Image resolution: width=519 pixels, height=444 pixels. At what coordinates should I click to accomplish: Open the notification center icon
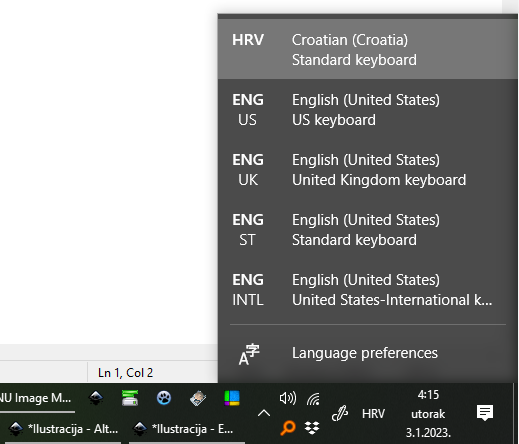pyautogui.click(x=485, y=413)
